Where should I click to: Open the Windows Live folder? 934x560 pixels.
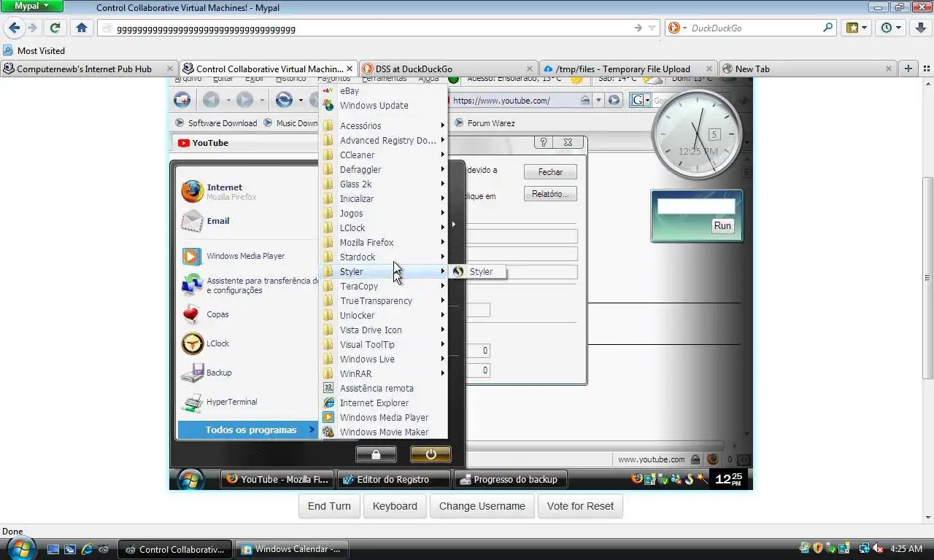(383, 359)
